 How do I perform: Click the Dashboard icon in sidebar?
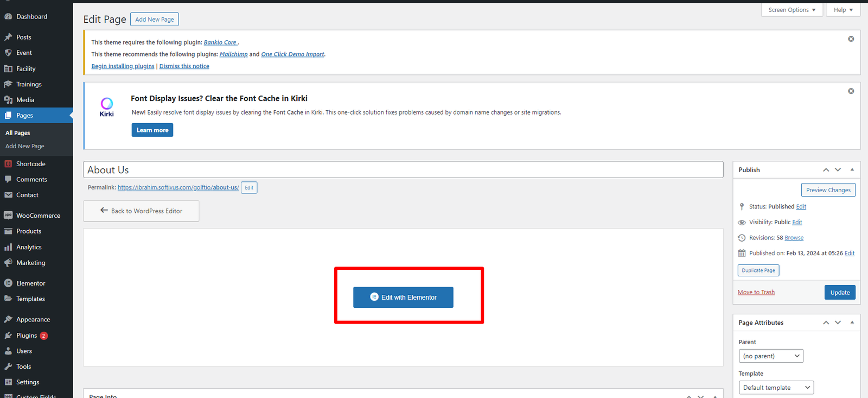[x=8, y=17]
